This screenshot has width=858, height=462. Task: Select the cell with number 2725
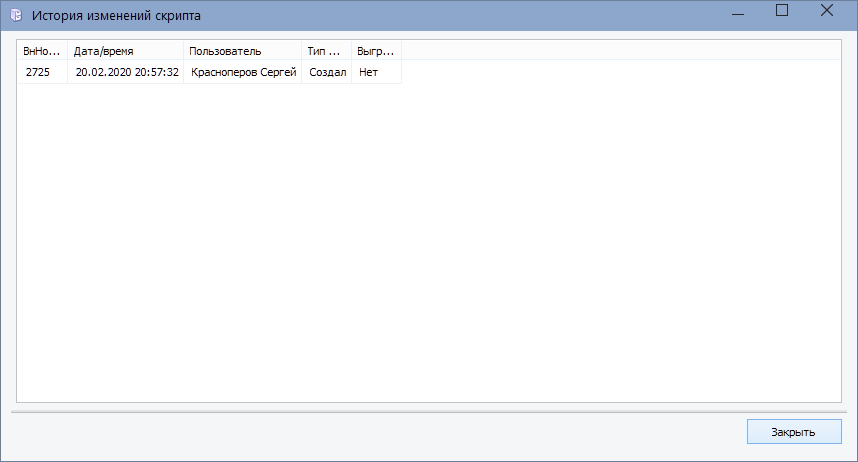click(40, 72)
